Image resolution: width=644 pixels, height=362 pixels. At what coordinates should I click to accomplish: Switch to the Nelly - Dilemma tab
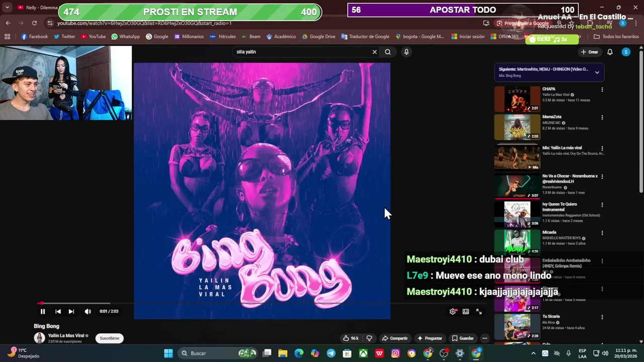click(x=38, y=8)
